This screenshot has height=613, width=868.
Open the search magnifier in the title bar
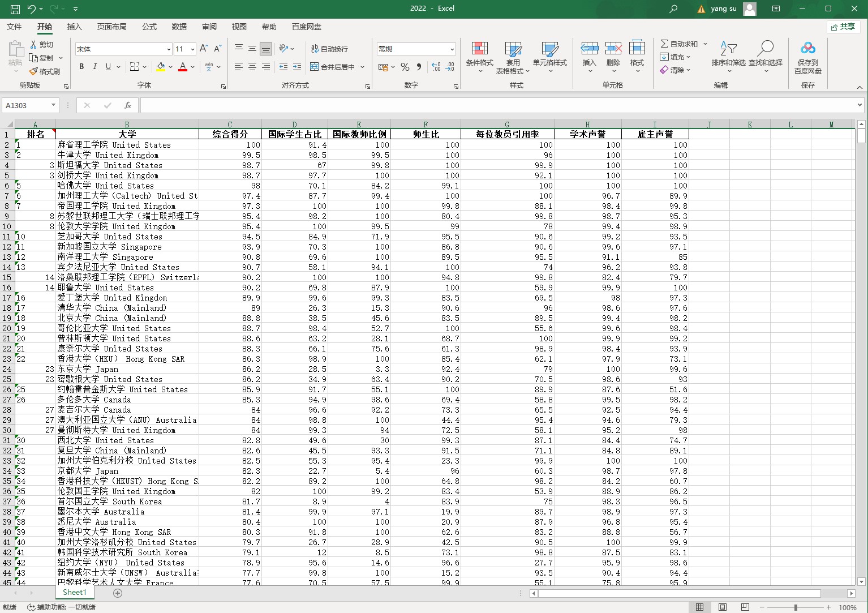pos(673,8)
